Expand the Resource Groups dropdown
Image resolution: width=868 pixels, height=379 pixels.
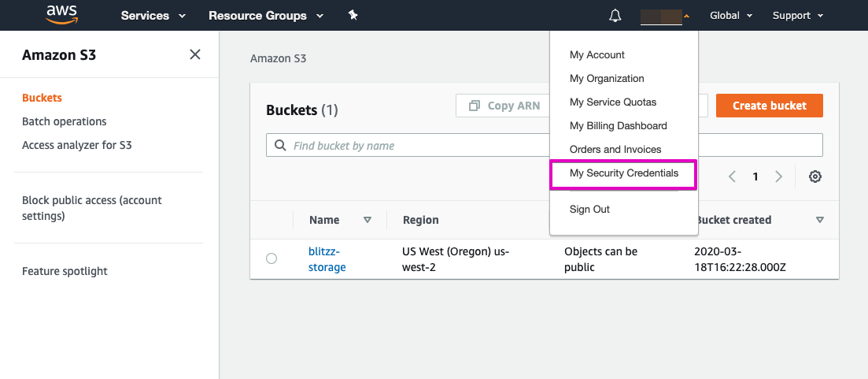point(266,16)
